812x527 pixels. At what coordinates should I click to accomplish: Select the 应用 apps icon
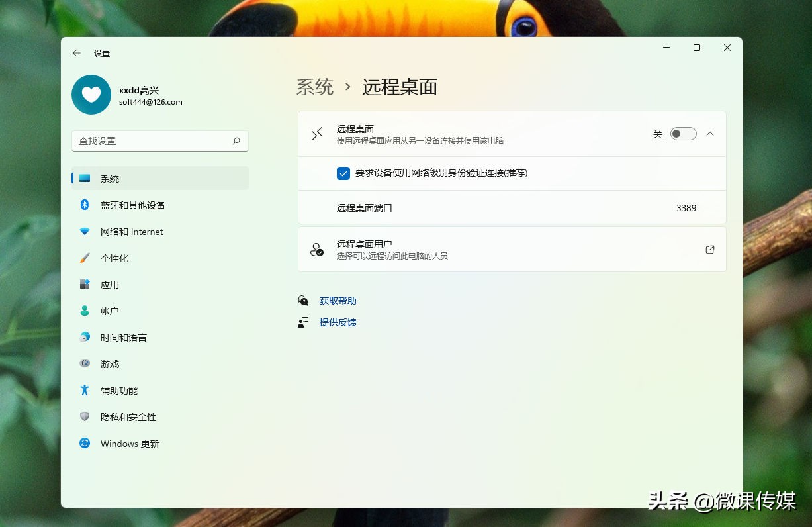(84, 284)
